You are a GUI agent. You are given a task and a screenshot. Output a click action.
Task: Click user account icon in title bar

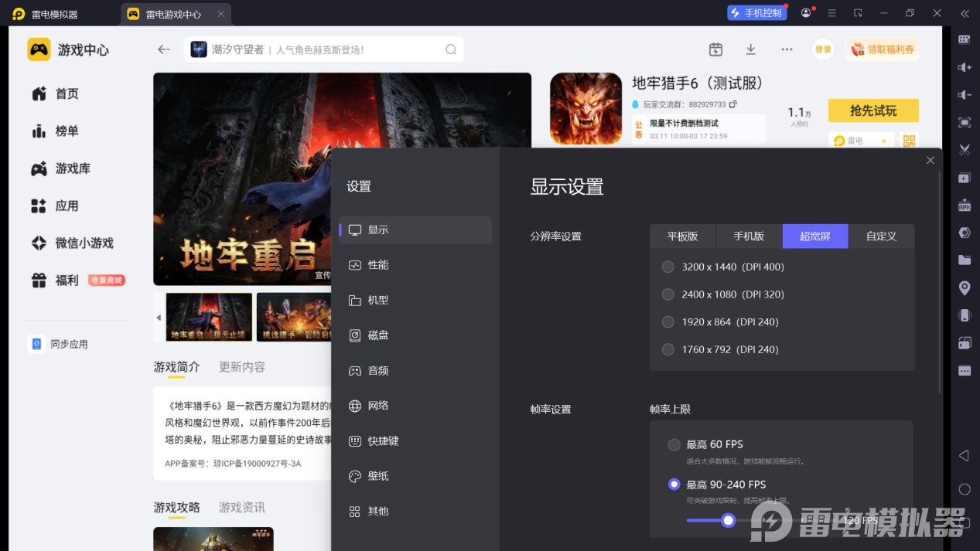pos(806,13)
